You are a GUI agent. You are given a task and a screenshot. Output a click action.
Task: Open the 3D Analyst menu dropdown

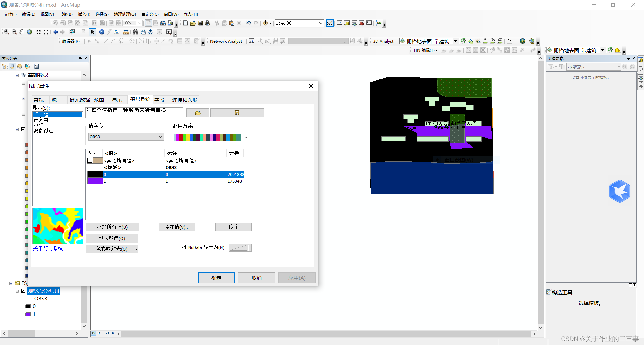click(384, 41)
